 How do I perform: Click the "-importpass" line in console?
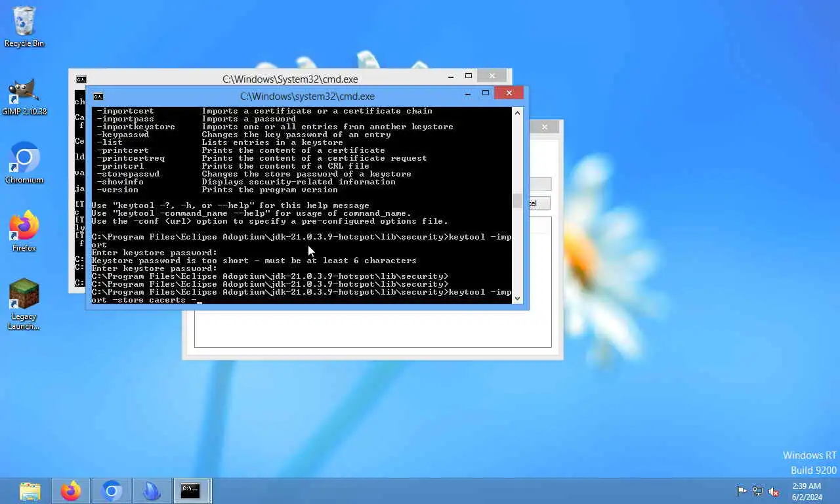pyautogui.click(x=196, y=119)
